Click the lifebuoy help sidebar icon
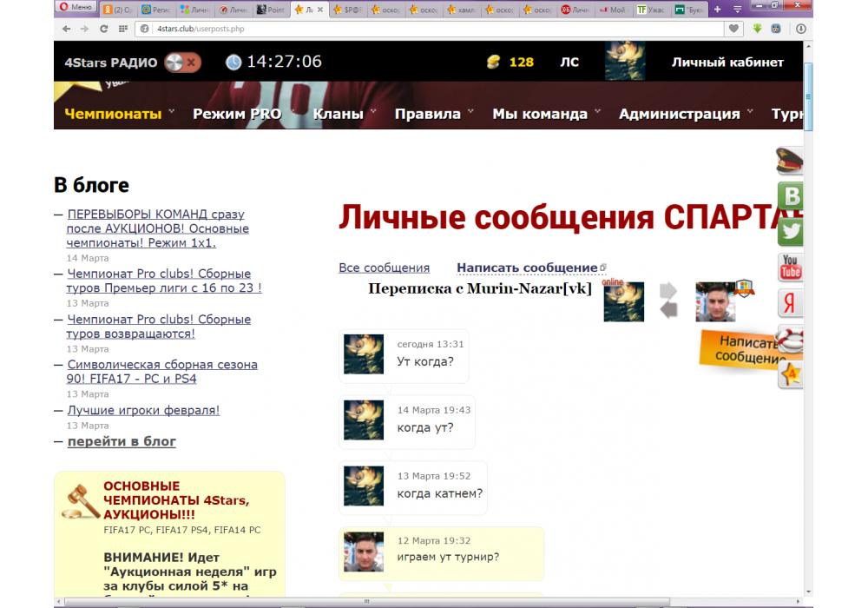The height and width of the screenshot is (608, 868). click(x=790, y=340)
